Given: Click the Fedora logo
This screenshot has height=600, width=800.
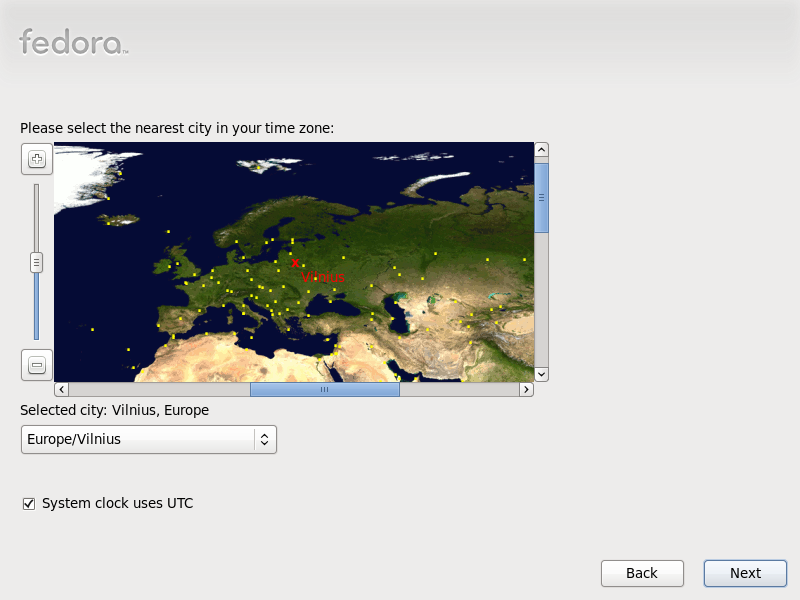Looking at the screenshot, I should pyautogui.click(x=73, y=42).
